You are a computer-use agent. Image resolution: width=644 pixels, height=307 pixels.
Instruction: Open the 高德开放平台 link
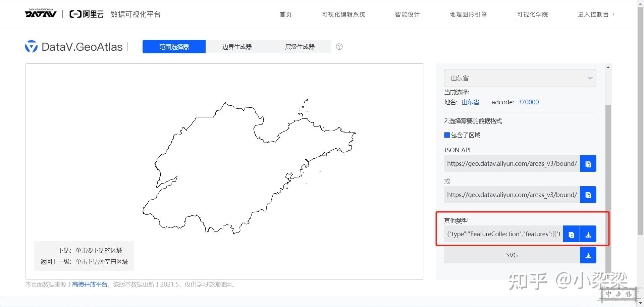(x=90, y=285)
